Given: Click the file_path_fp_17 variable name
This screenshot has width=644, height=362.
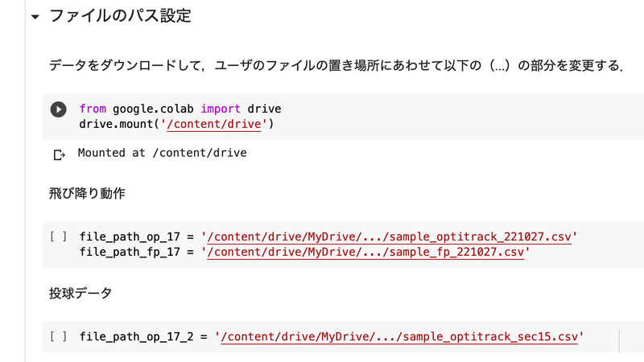Looking at the screenshot, I should pos(130,252).
